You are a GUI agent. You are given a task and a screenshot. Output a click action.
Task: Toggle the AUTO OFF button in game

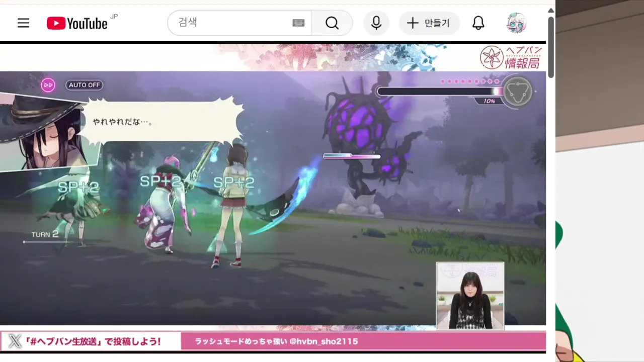(85, 85)
